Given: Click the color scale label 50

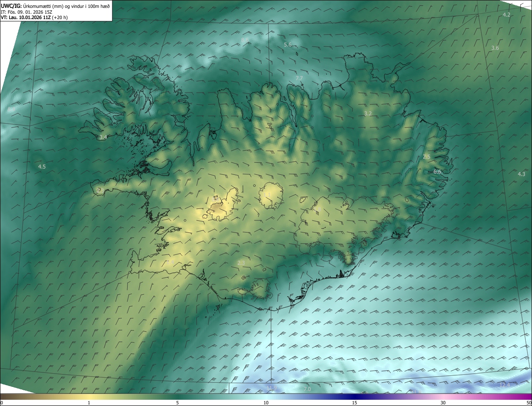Looking at the screenshot, I should (x=529, y=403).
